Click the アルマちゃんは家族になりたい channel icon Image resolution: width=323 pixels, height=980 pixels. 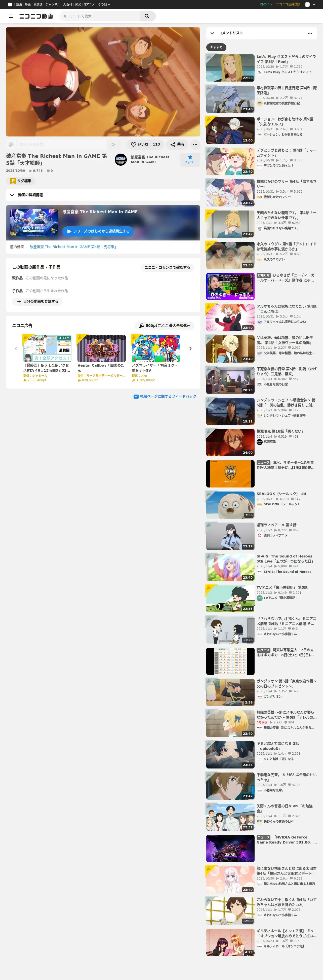click(260, 322)
